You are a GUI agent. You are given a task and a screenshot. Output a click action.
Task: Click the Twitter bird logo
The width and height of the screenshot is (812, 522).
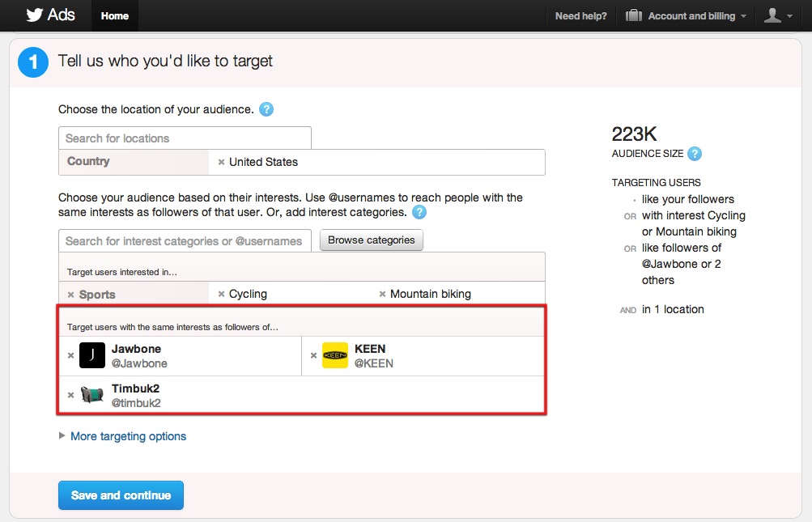click(x=34, y=15)
